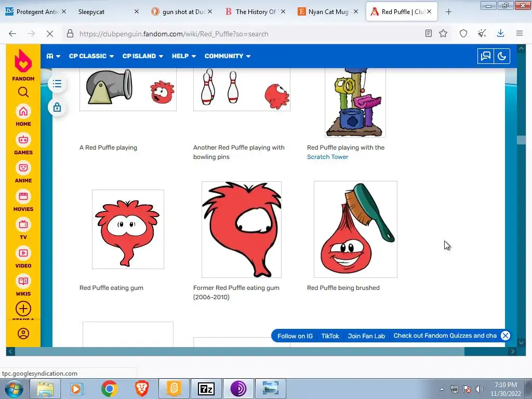Stop page loading with the X button
This screenshot has width=532, height=399.
(49, 34)
